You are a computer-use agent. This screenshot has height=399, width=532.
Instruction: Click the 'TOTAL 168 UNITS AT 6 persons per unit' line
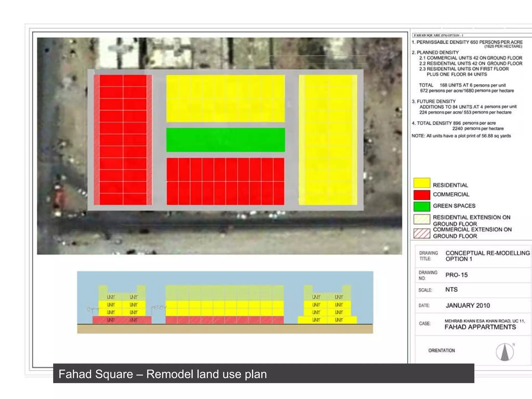tap(462, 85)
